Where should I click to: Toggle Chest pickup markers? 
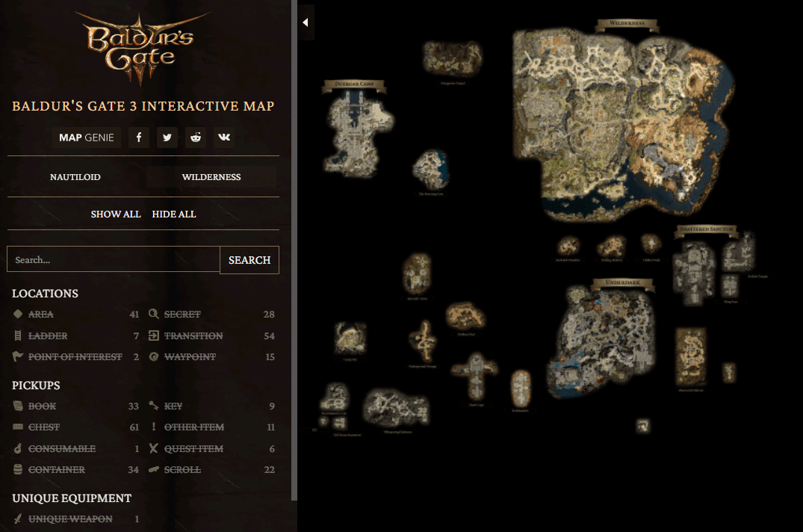pyautogui.click(x=75, y=427)
